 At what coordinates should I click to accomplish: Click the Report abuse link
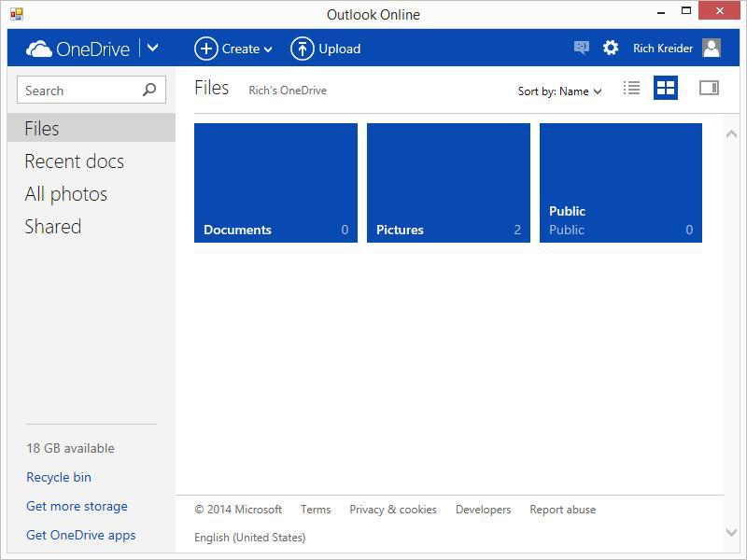(563, 510)
